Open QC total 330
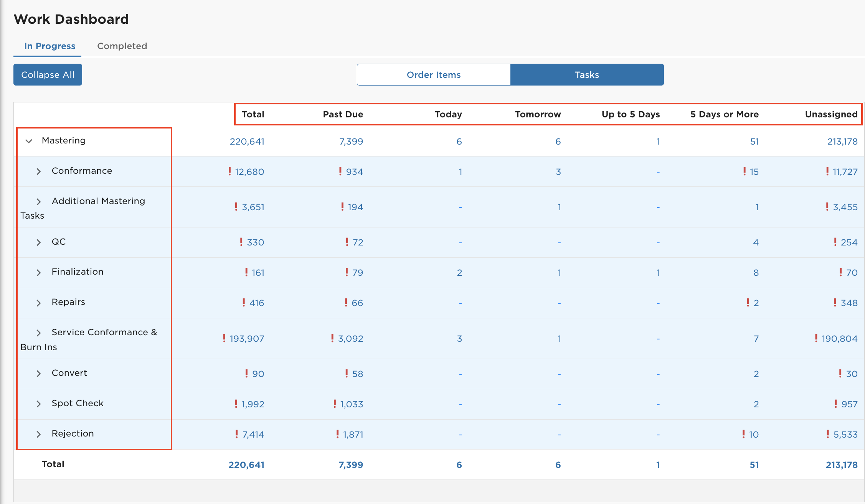The height and width of the screenshot is (504, 865). (256, 242)
